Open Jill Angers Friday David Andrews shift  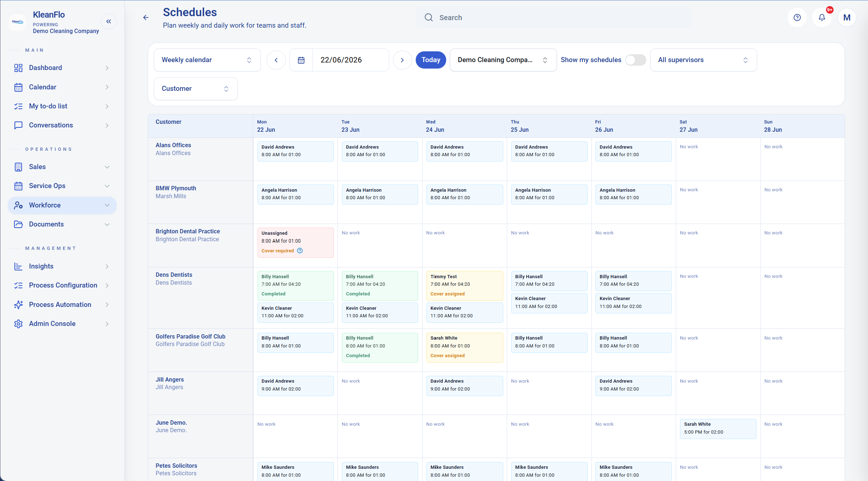tap(633, 386)
